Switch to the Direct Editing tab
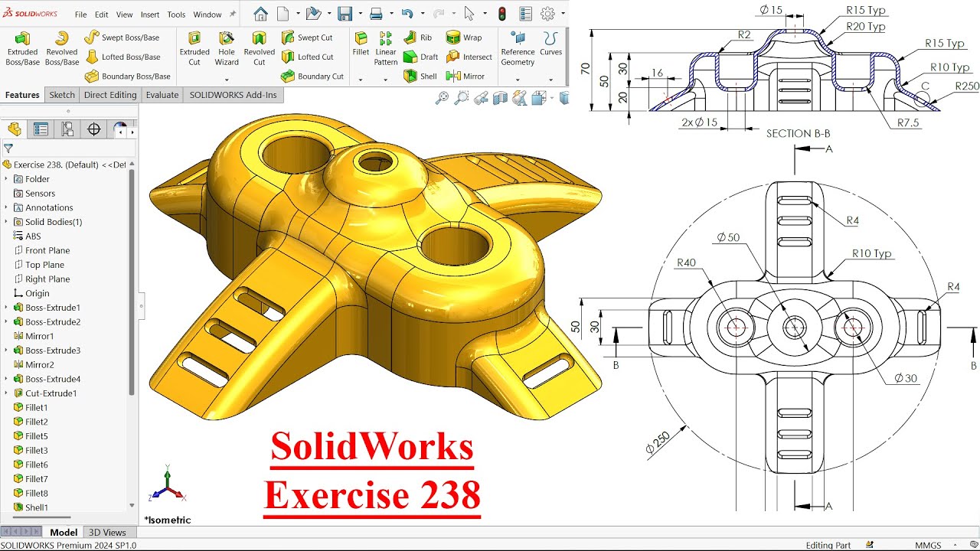This screenshot has height=551, width=980. tap(110, 95)
